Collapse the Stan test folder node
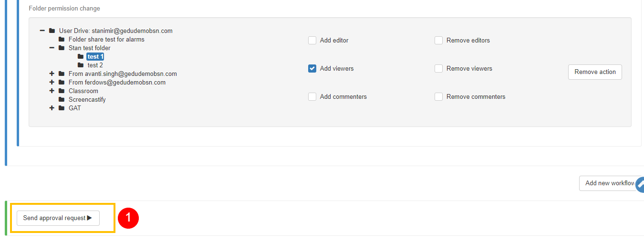The height and width of the screenshot is (243, 644). click(x=52, y=48)
